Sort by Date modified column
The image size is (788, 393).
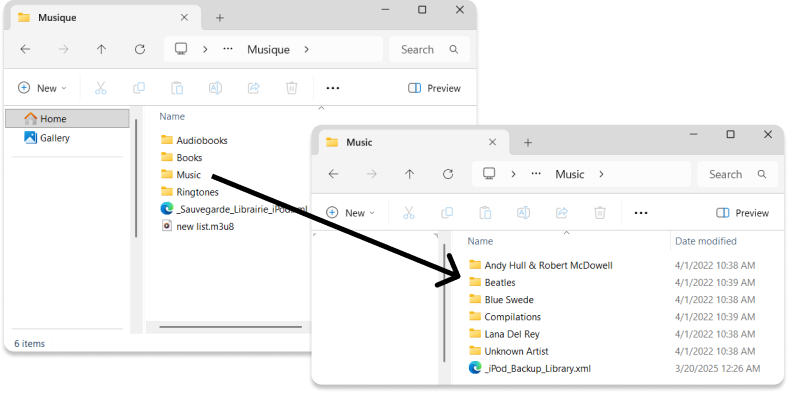pyautogui.click(x=706, y=241)
